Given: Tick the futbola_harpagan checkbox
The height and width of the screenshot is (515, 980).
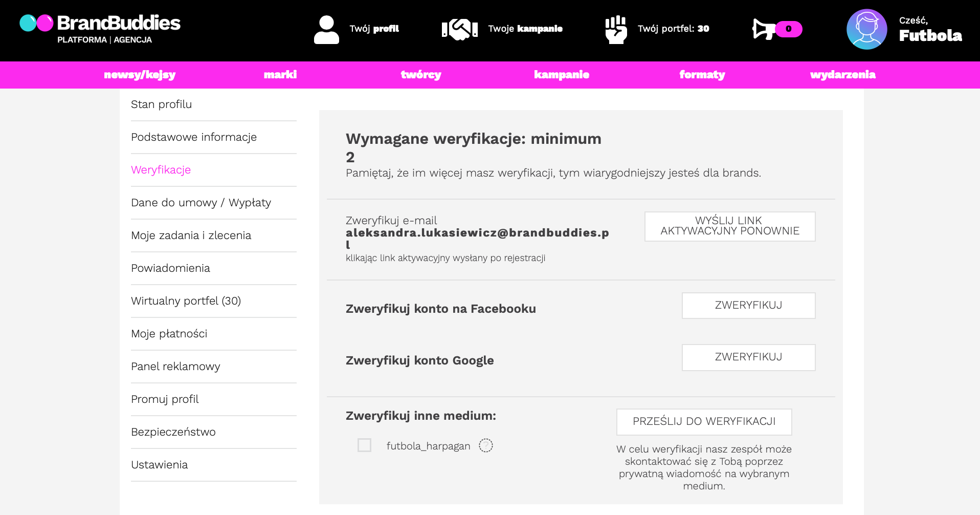Looking at the screenshot, I should click(x=364, y=445).
